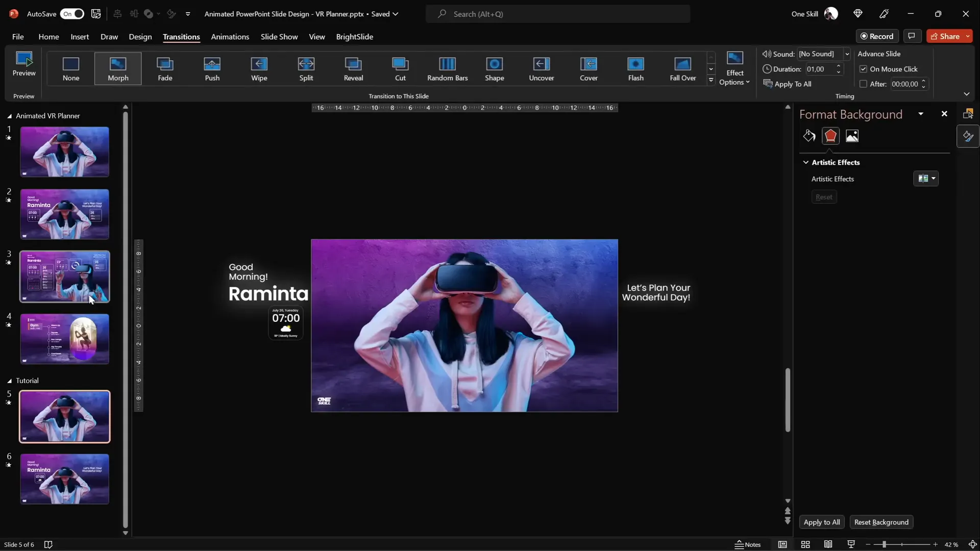
Task: Apply the Fall Over transition
Action: pyautogui.click(x=683, y=69)
